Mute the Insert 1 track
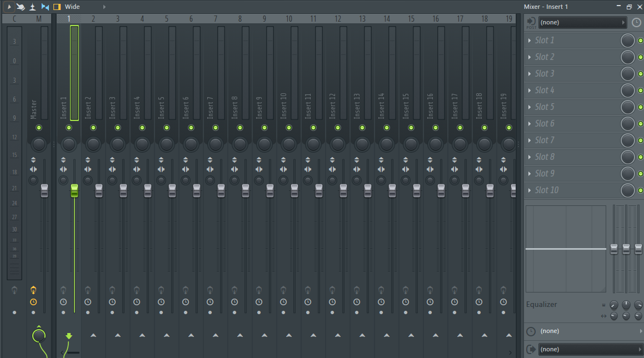Screen dimensions: 644x358 click(68, 128)
